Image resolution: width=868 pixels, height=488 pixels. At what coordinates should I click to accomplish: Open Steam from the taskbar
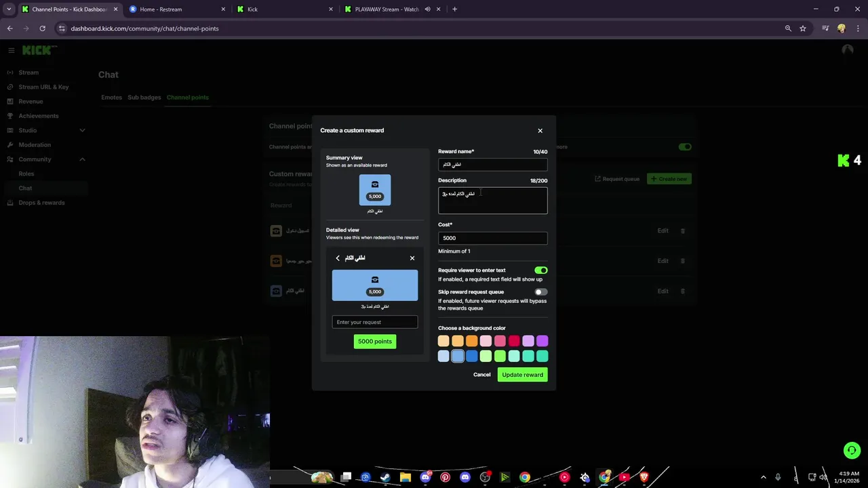(385, 477)
